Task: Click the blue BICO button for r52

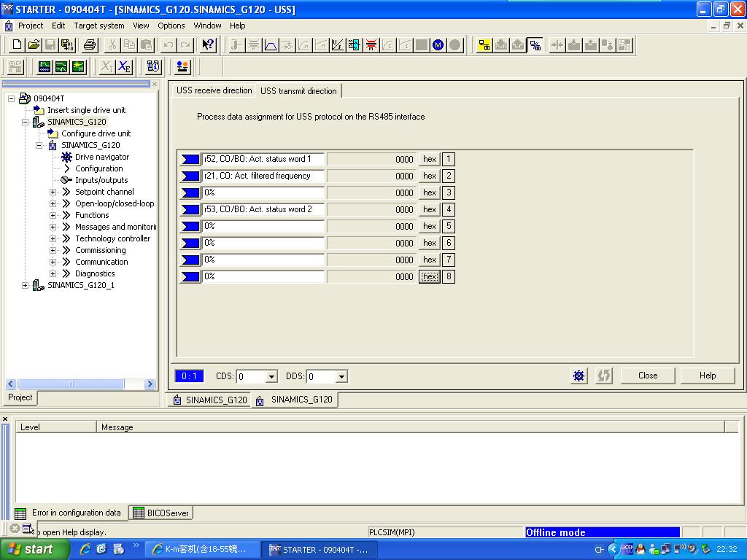Action: coord(190,159)
